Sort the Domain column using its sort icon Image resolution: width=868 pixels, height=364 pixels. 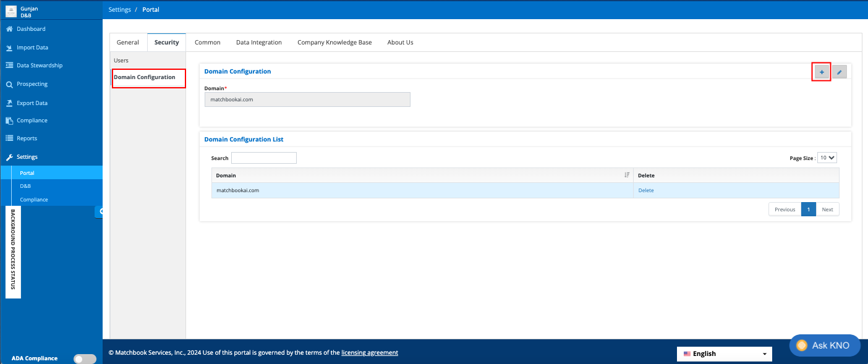[627, 176]
